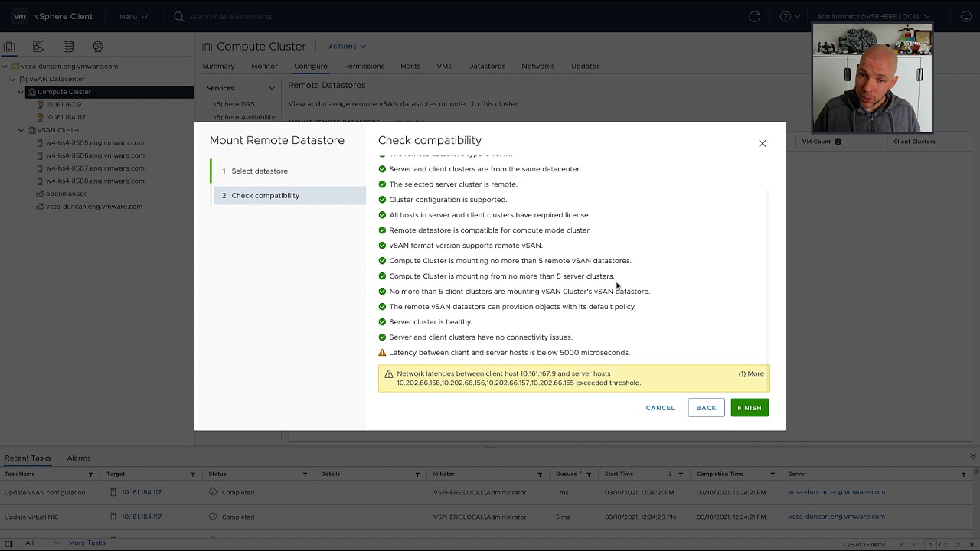Switch to the Hosts tab
The image size is (980, 551).
[410, 66]
